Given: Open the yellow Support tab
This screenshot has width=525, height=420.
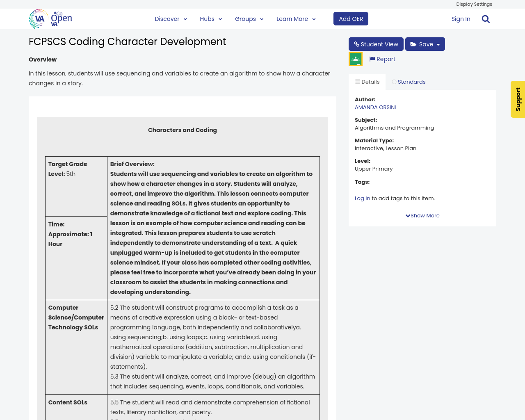Looking at the screenshot, I should click(x=518, y=99).
